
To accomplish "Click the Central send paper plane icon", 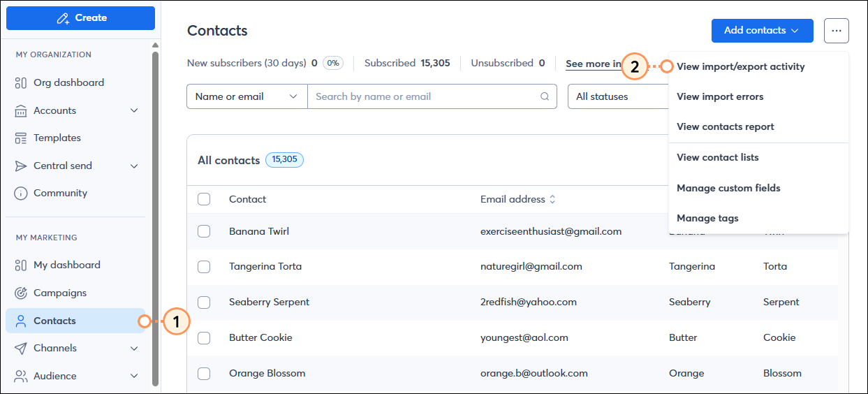I will click(21, 166).
